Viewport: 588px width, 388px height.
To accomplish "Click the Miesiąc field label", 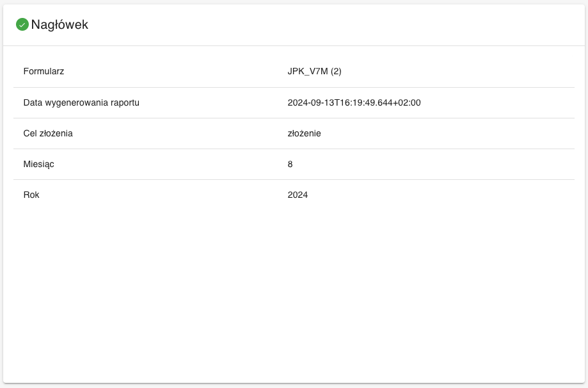I will (x=38, y=164).
